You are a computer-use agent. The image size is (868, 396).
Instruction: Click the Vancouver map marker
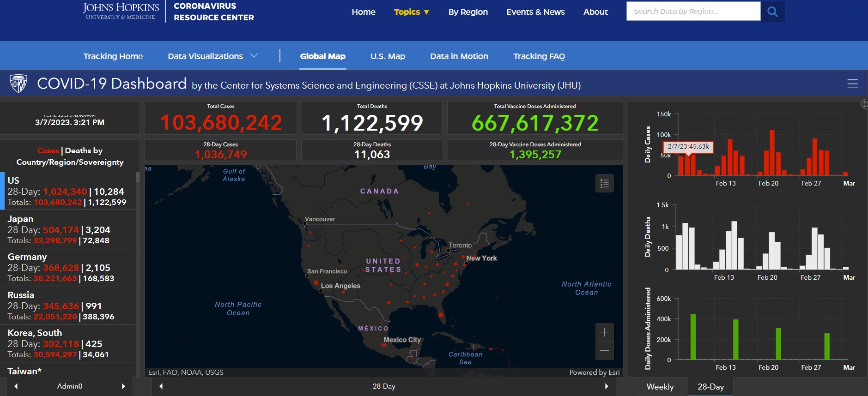click(305, 224)
